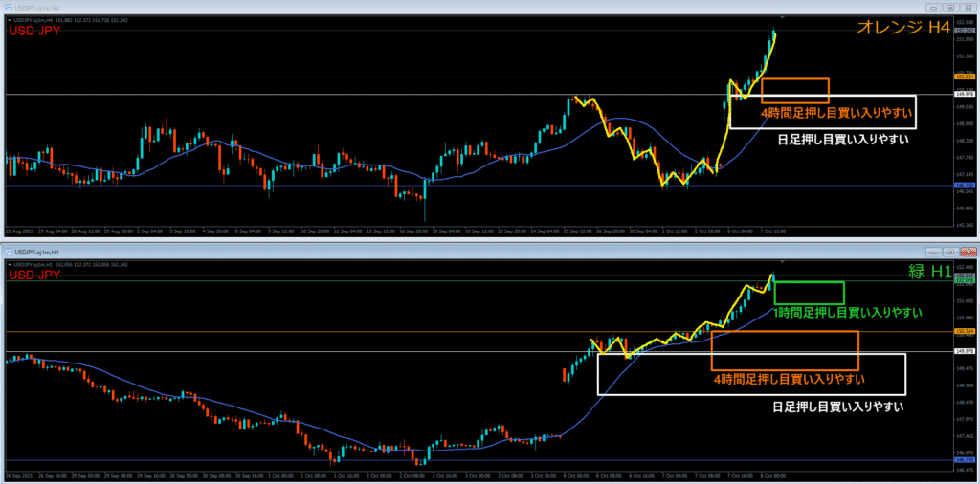The width and height of the screenshot is (980, 484).
Task: Click the 152.490 value on H1 price scale
Action: [x=965, y=267]
